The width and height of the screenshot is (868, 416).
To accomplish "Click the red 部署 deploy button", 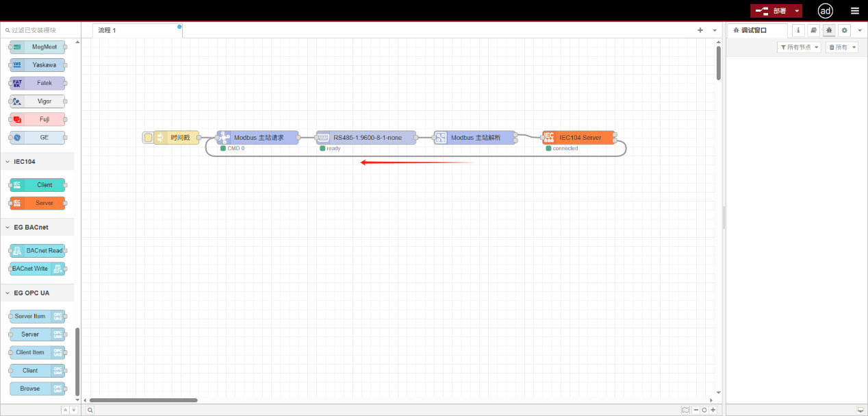I will tap(771, 11).
